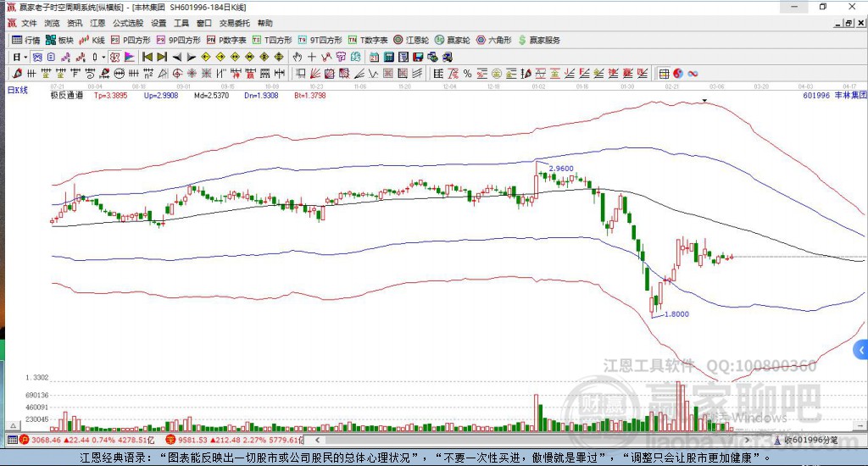The image size is (868, 466).
Task: Open the T数字表 number table
Action: click(368, 40)
